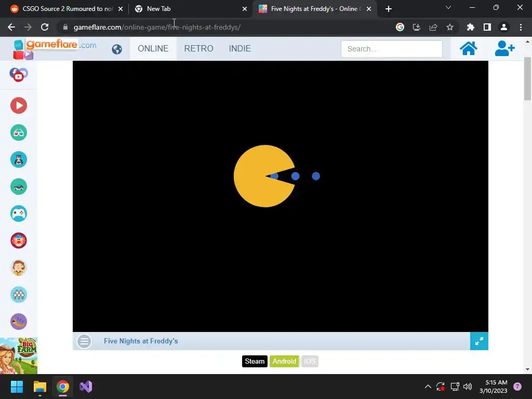Open File Explorer from the taskbar
The height and width of the screenshot is (399, 532).
(x=39, y=387)
